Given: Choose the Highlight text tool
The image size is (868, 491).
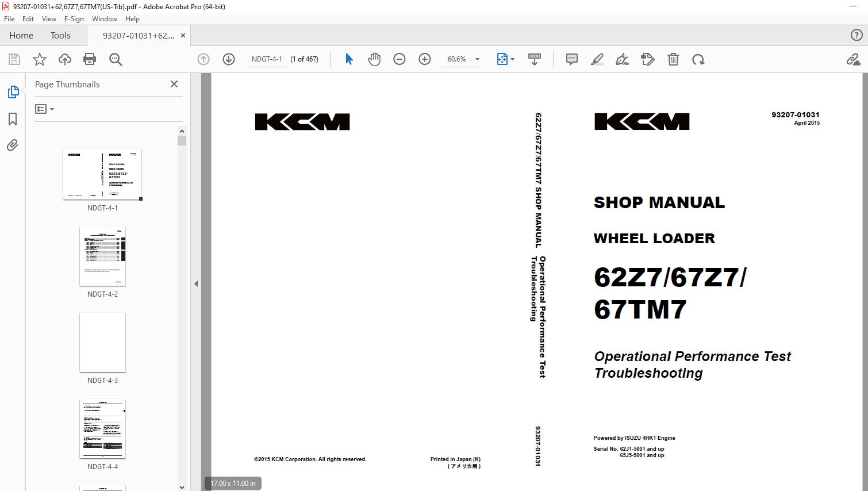Looking at the screenshot, I should tap(597, 59).
